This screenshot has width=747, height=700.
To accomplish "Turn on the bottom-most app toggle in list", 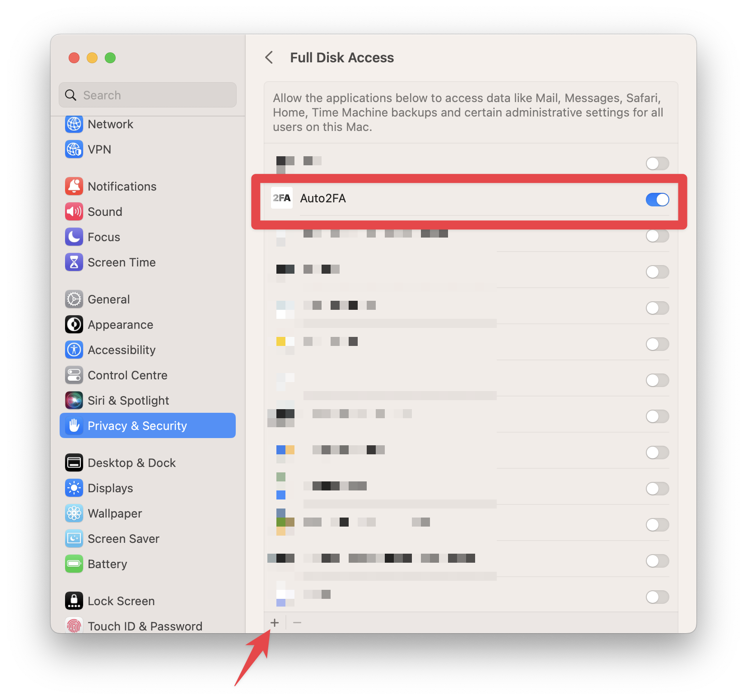I will point(657,597).
